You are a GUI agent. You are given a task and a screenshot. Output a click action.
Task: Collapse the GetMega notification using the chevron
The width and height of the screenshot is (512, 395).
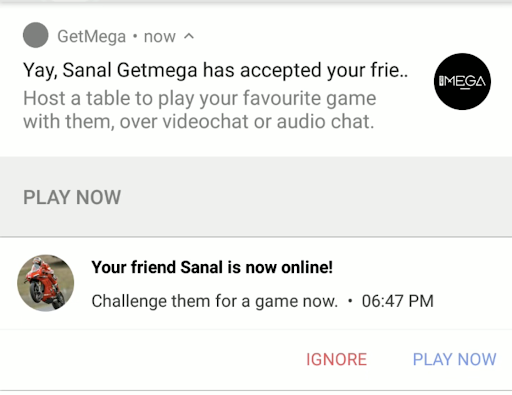tap(189, 36)
